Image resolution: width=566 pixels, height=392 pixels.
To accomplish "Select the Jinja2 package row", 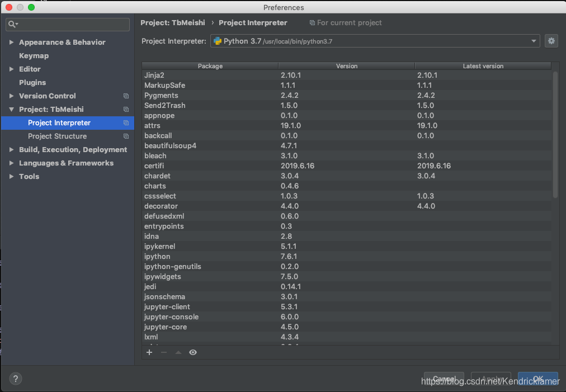I will (347, 75).
